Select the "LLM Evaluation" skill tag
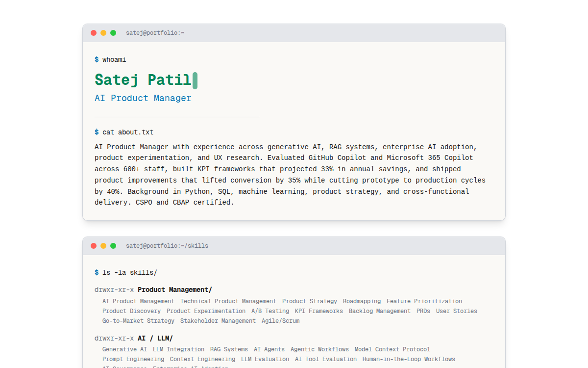Viewport: 588px width, 368px height. 265,359
